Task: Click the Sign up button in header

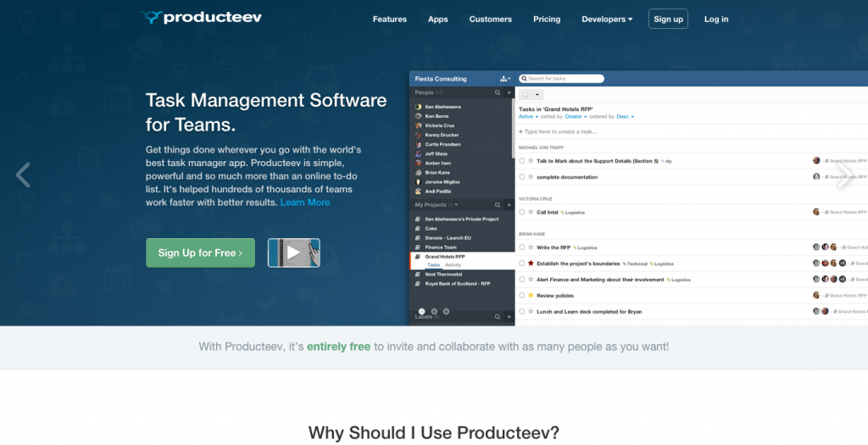Action: click(x=668, y=19)
